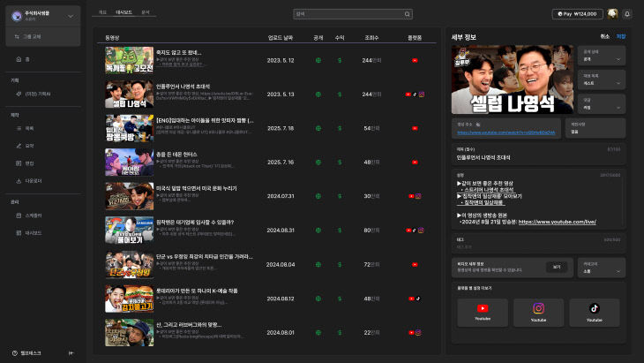The height and width of the screenshot is (363, 644).
Task: Click dollar revenue icon in first video row
Action: click(x=340, y=60)
